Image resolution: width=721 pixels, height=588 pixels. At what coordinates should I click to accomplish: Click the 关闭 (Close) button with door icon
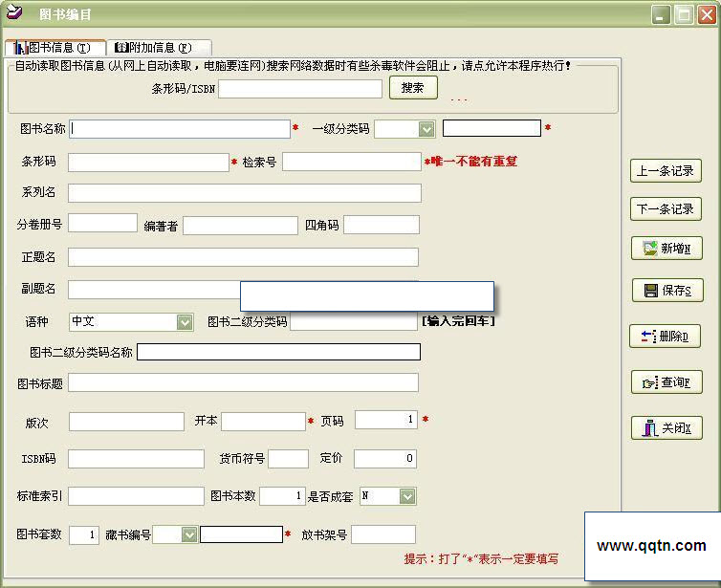coord(666,428)
